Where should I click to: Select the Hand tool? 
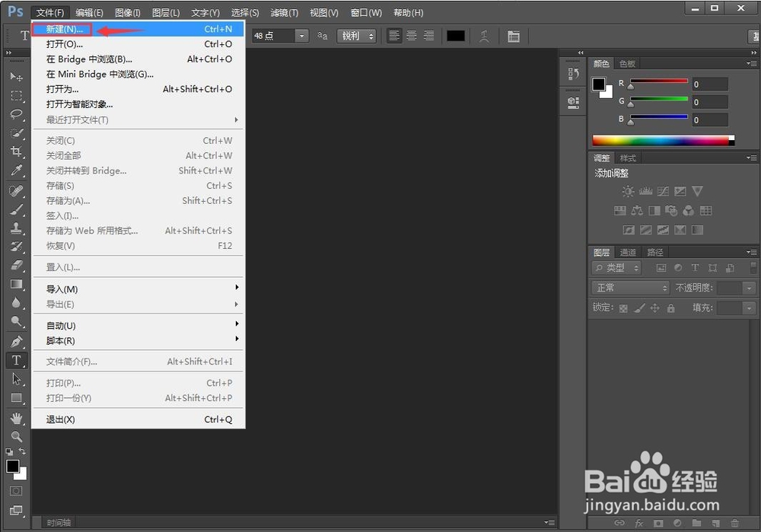[17, 418]
